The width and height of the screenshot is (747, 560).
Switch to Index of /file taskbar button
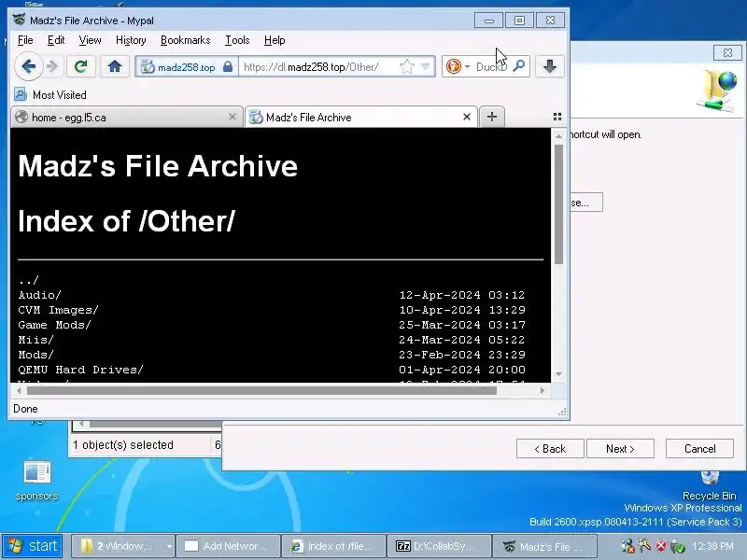333,546
